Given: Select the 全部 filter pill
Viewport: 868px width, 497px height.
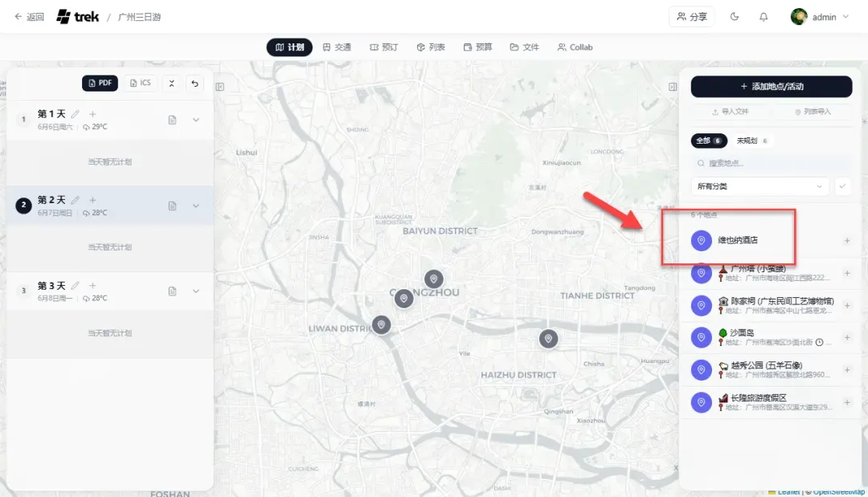Looking at the screenshot, I should 709,141.
